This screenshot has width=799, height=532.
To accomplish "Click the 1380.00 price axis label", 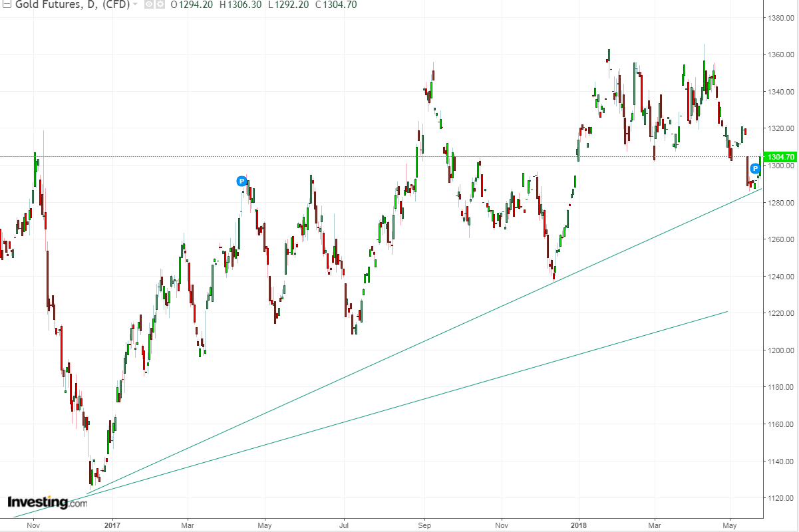I will [x=781, y=17].
